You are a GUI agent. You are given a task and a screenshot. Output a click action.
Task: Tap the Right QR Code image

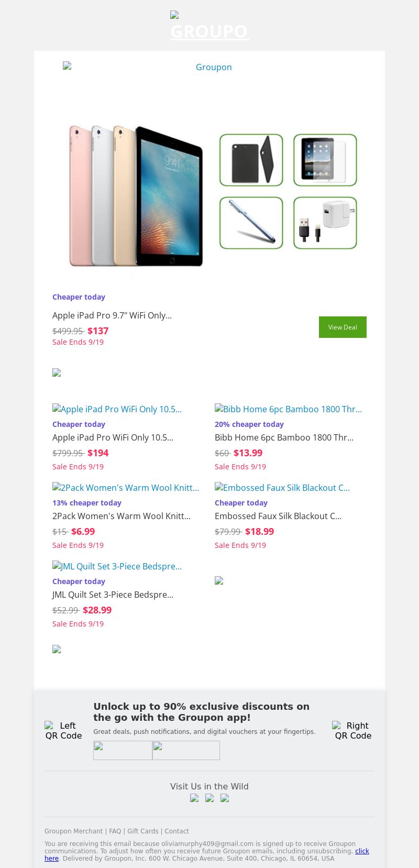click(x=353, y=730)
